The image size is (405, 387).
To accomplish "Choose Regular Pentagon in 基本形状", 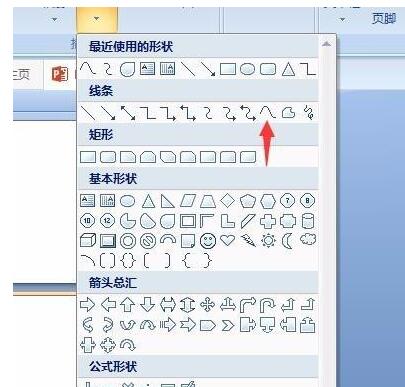I will 248,201.
